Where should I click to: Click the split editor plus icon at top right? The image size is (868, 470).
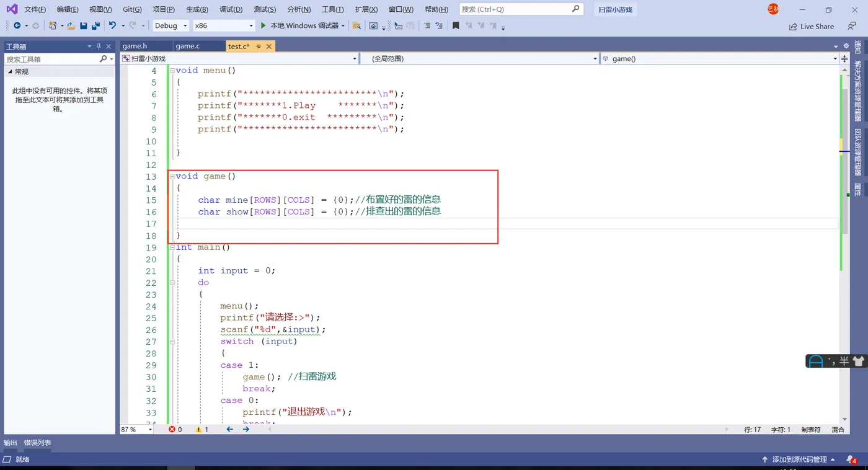(x=844, y=58)
